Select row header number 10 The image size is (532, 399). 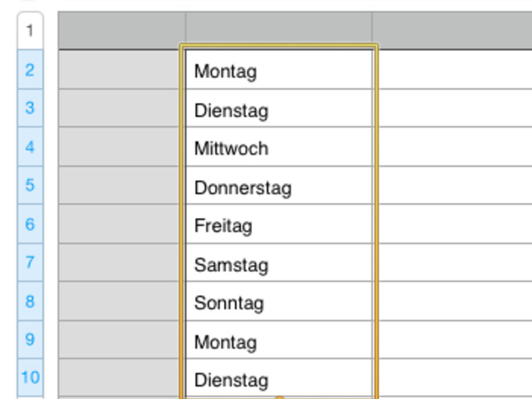point(30,378)
